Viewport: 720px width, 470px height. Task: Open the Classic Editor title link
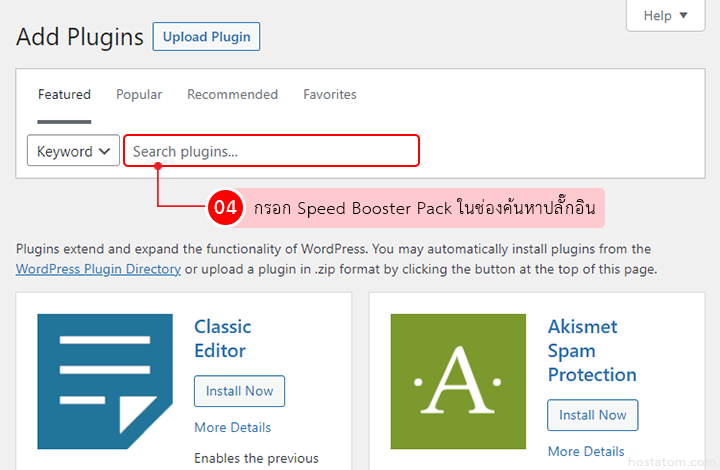tap(222, 339)
